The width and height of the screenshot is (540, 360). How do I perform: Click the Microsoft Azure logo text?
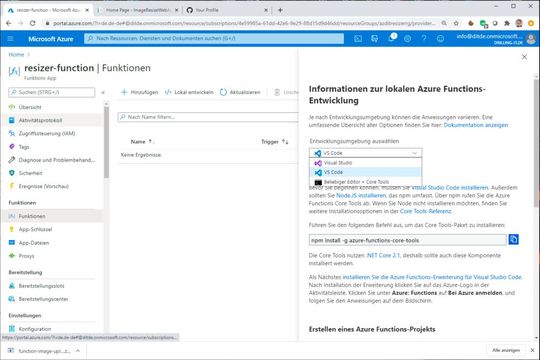[x=51, y=39]
